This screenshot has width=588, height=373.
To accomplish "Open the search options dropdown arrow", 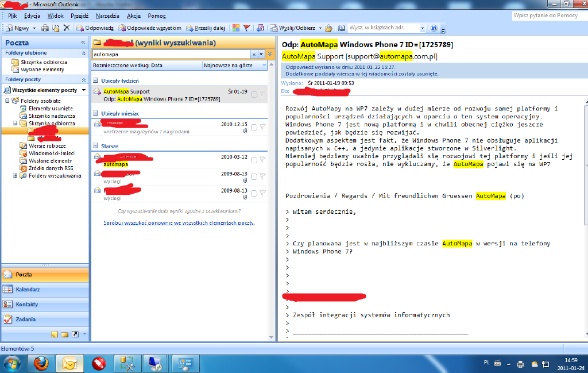I will 261,55.
